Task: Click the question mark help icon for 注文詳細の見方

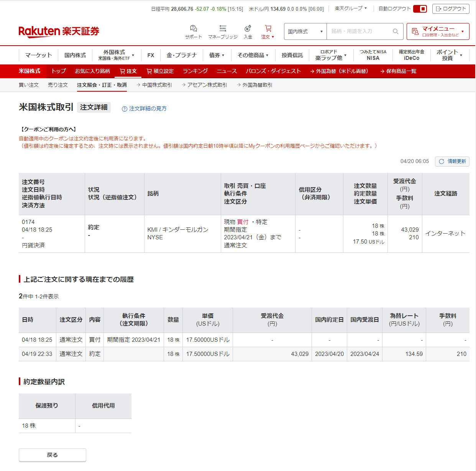Action: [125, 109]
